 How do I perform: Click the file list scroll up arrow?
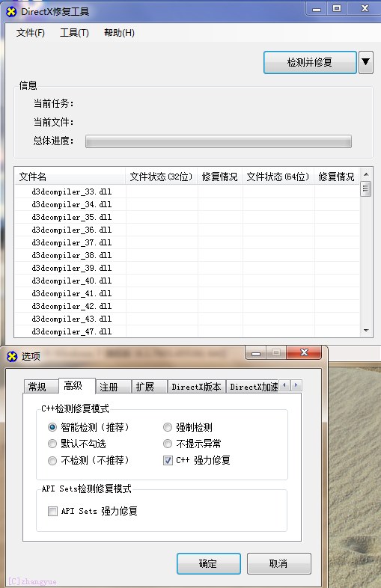(x=366, y=174)
